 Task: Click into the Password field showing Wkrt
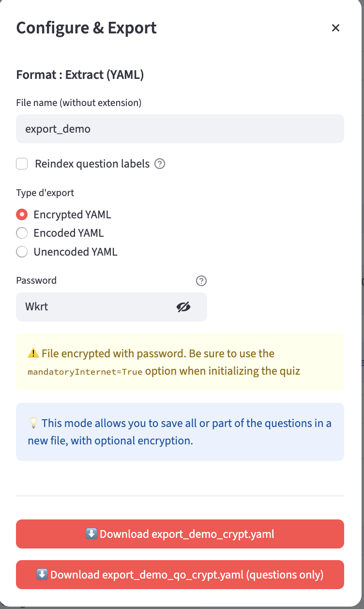[95, 306]
